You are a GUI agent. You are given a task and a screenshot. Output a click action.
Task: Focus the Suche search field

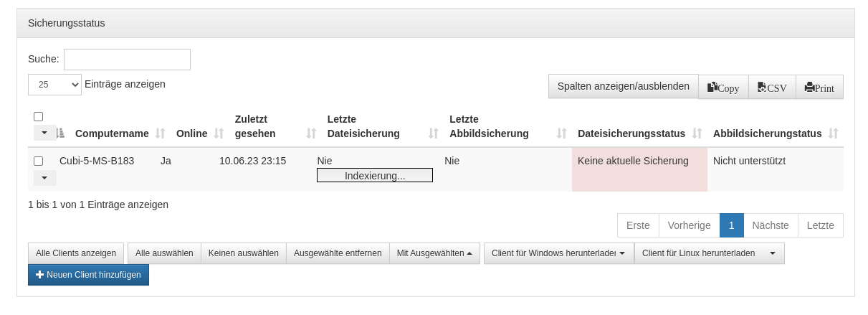pyautogui.click(x=127, y=60)
